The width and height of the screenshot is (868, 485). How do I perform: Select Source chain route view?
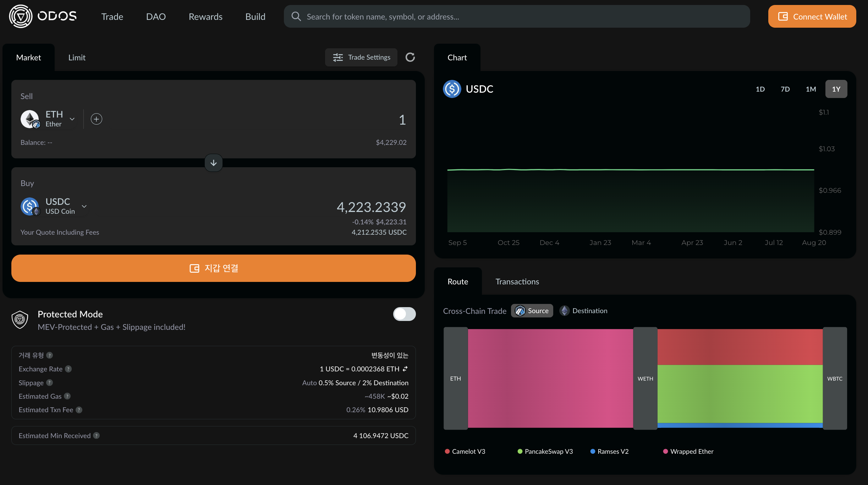tap(532, 311)
